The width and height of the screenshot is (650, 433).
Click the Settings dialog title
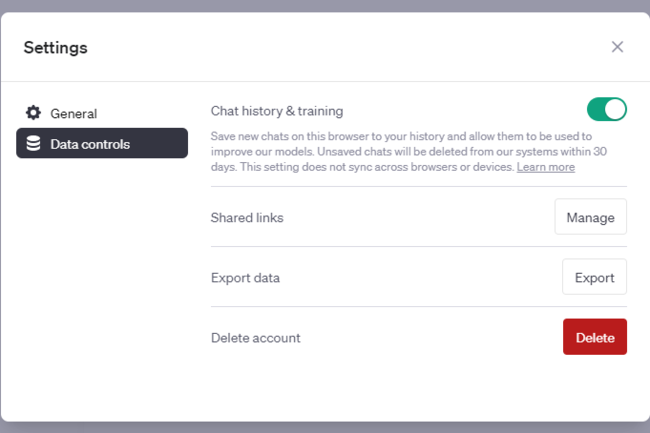[x=55, y=47]
